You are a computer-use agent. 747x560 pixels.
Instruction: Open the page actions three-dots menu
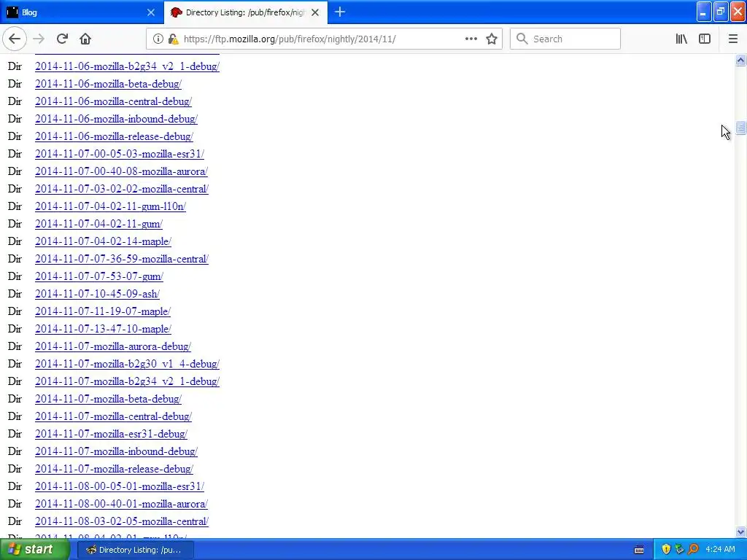[471, 39]
